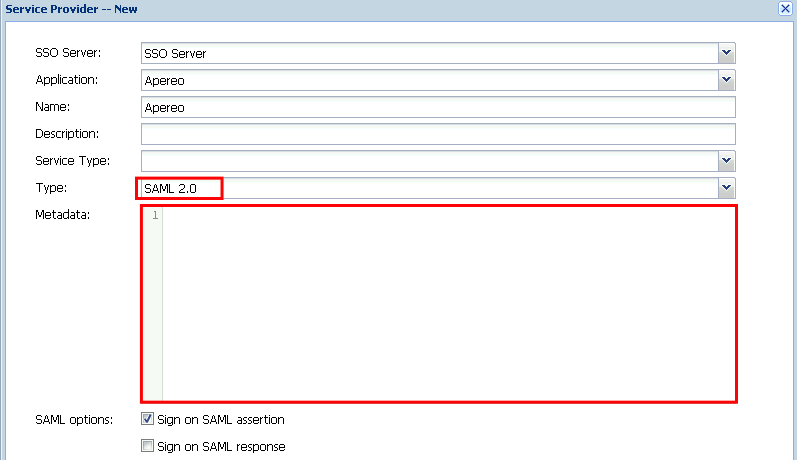Uncheck the Sign on SAML assertion checkbox
This screenshot has width=797, height=460.
[147, 420]
